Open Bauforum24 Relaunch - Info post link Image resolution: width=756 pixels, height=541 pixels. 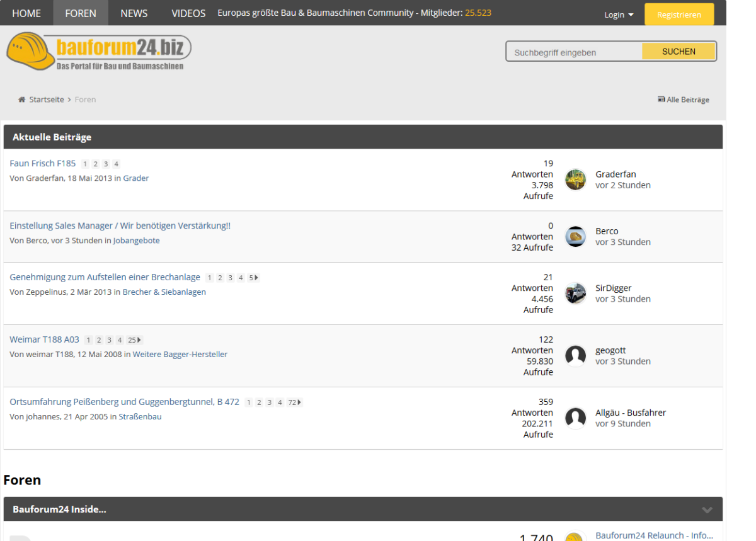click(655, 535)
